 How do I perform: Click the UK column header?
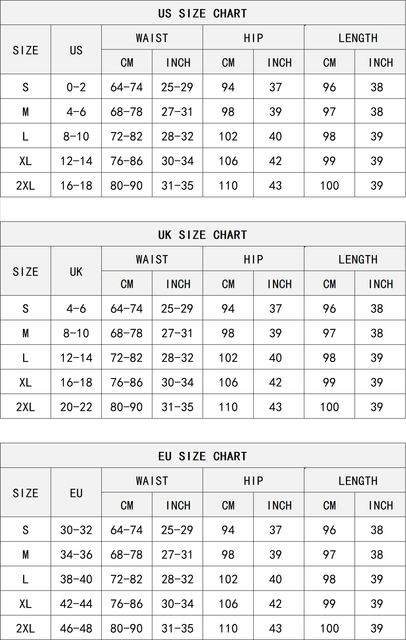point(76,271)
